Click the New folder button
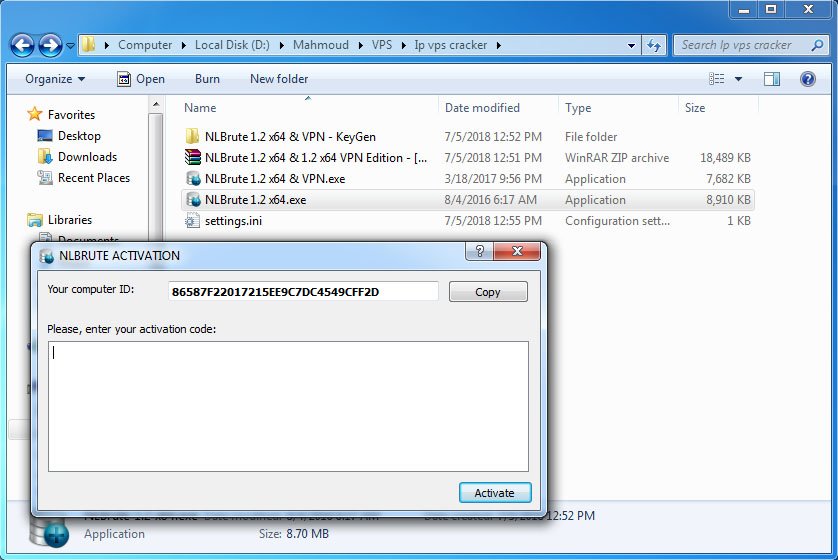Screen dimensions: 838x560 [279, 79]
